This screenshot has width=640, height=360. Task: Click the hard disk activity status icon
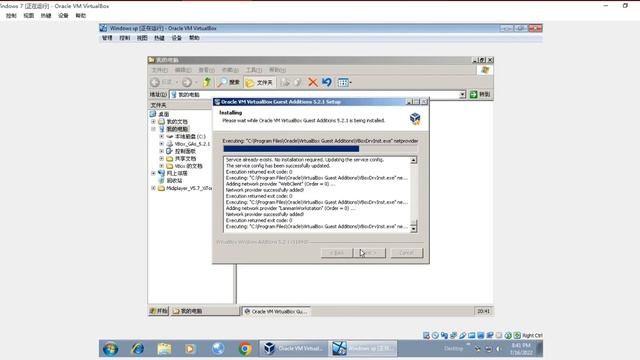click(x=427, y=336)
